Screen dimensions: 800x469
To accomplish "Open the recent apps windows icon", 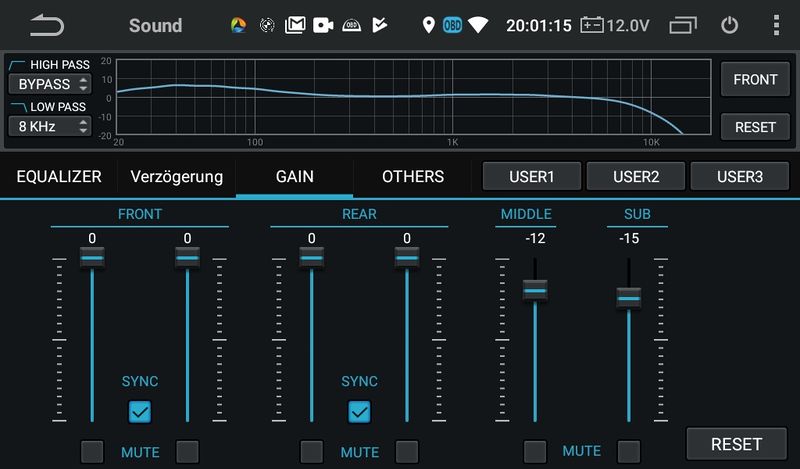I will tap(683, 25).
